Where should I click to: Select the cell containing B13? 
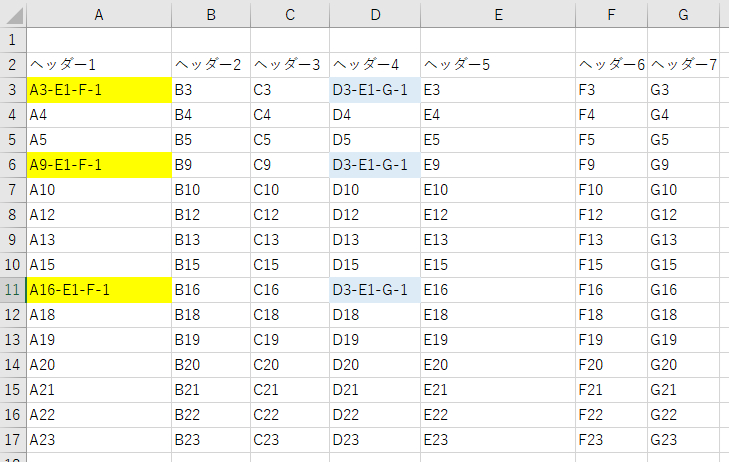[210, 240]
